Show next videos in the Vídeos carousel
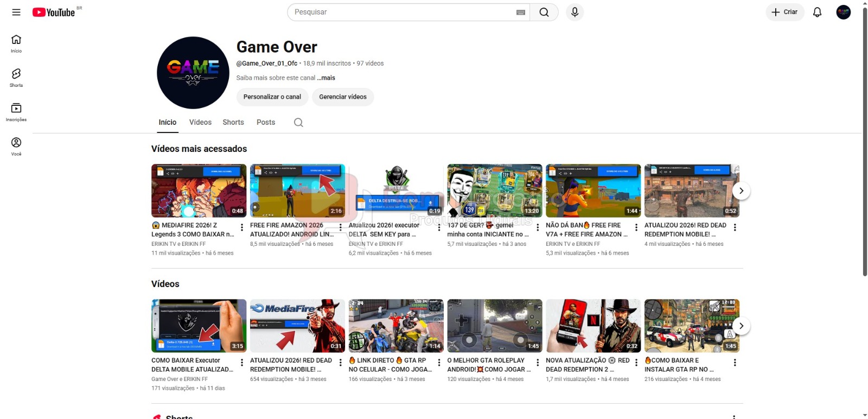Viewport: 868px width, 419px height. coord(741,326)
